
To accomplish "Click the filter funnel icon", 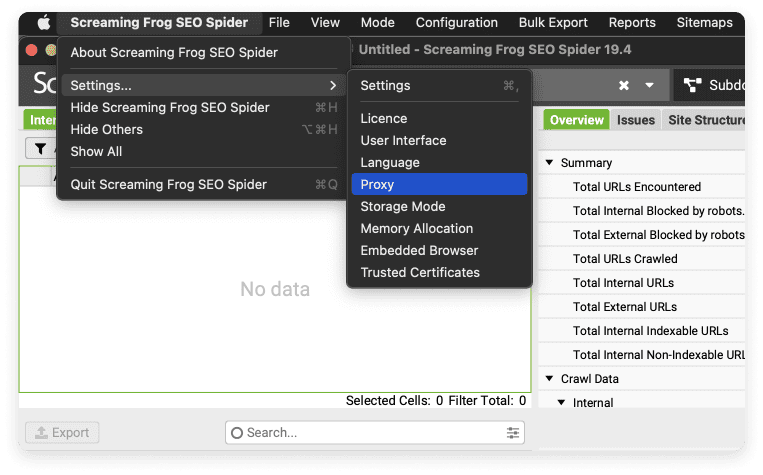I will pyautogui.click(x=40, y=148).
